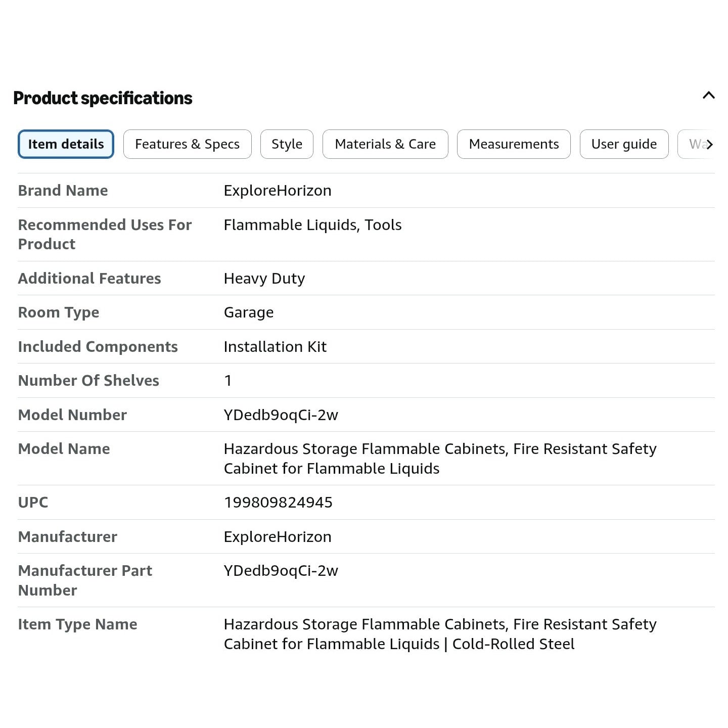The width and height of the screenshot is (728, 728).
Task: Click the Product specifications heading
Action: click(103, 98)
